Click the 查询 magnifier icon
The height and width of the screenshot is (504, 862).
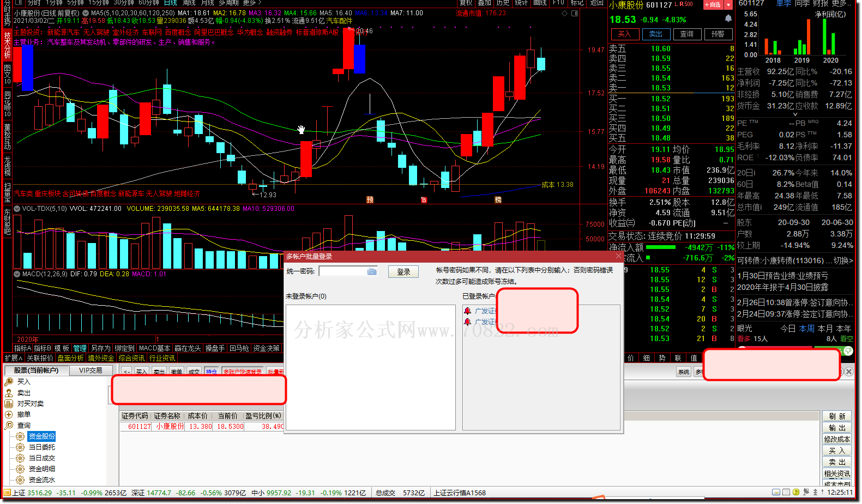pyautogui.click(x=9, y=425)
